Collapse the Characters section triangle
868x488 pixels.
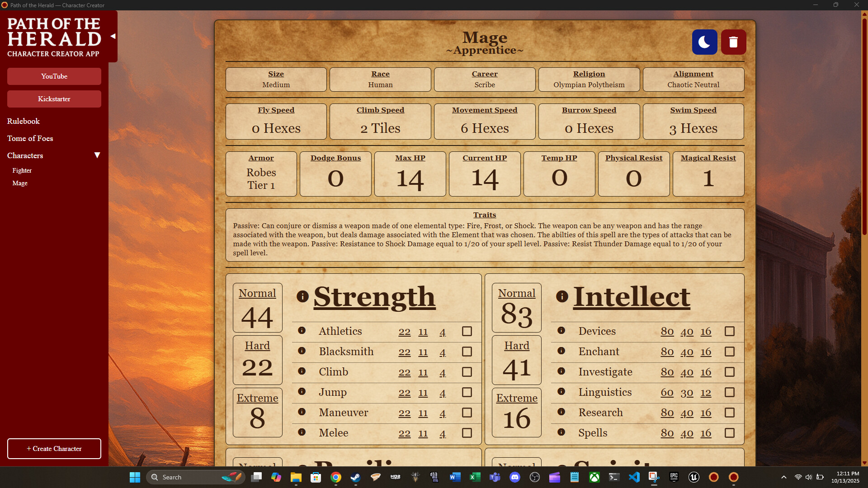click(x=97, y=155)
